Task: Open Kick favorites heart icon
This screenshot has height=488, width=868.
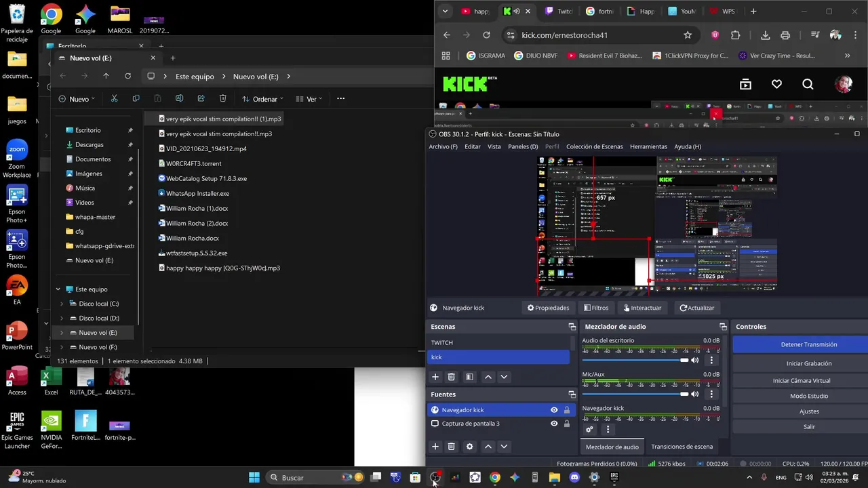Action: click(776, 84)
